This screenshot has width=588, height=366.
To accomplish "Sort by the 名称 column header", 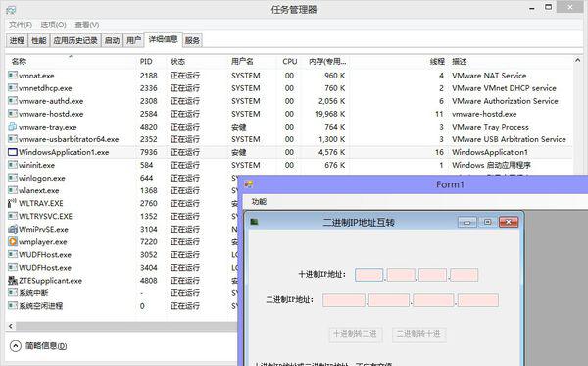I will 72,61.
